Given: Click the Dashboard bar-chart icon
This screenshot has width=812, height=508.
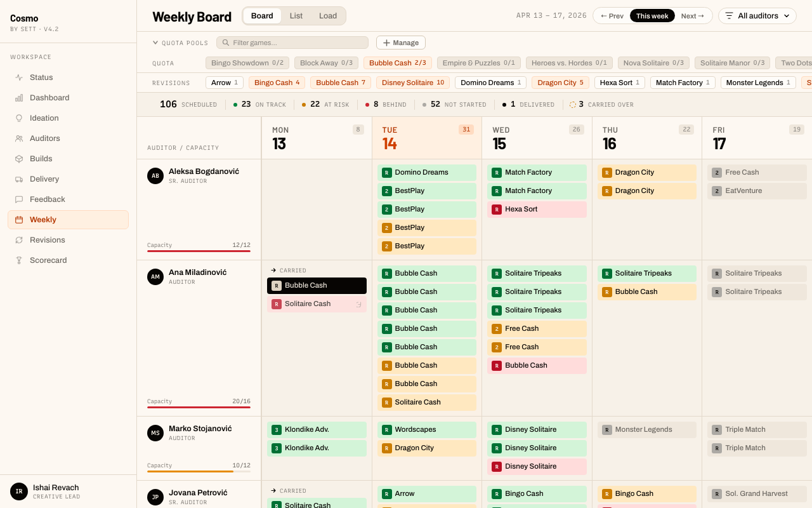Looking at the screenshot, I should (x=19, y=98).
